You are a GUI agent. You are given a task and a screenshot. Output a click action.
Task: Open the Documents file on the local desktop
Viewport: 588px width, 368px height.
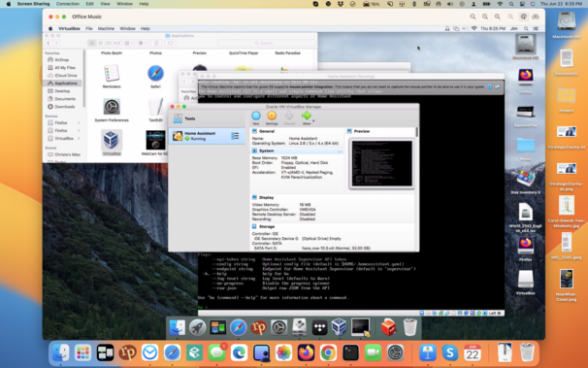tap(567, 59)
